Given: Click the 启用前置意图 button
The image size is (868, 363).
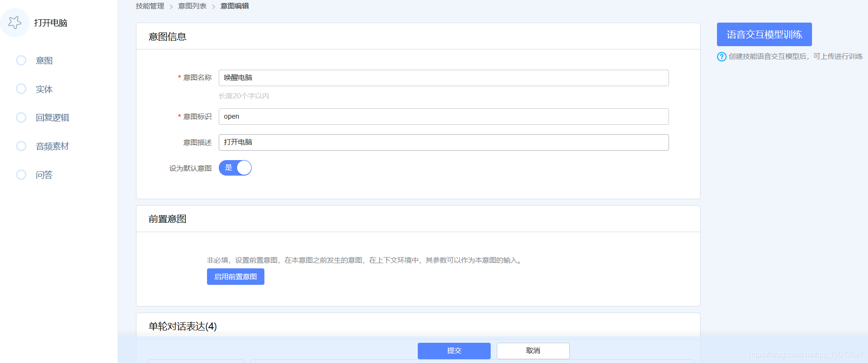Looking at the screenshot, I should pyautogui.click(x=235, y=277).
